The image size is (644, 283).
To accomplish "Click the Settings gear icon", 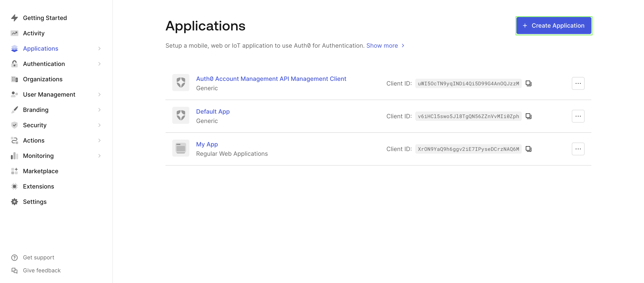I will (14, 202).
